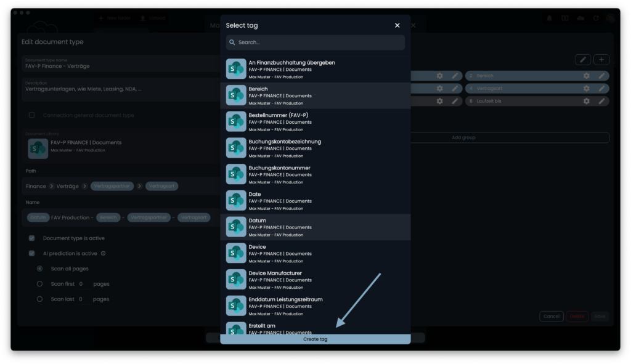Open settings gear for 'Laufzeit bis' field
The image size is (631, 364).
point(587,102)
